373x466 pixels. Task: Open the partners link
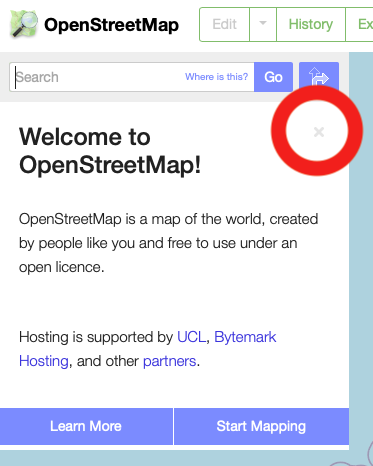169,361
